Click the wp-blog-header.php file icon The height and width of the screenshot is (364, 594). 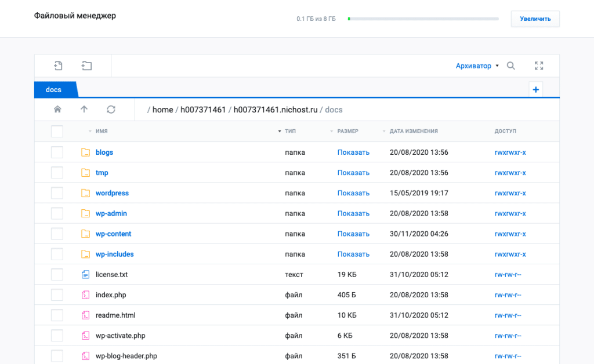[x=86, y=356]
